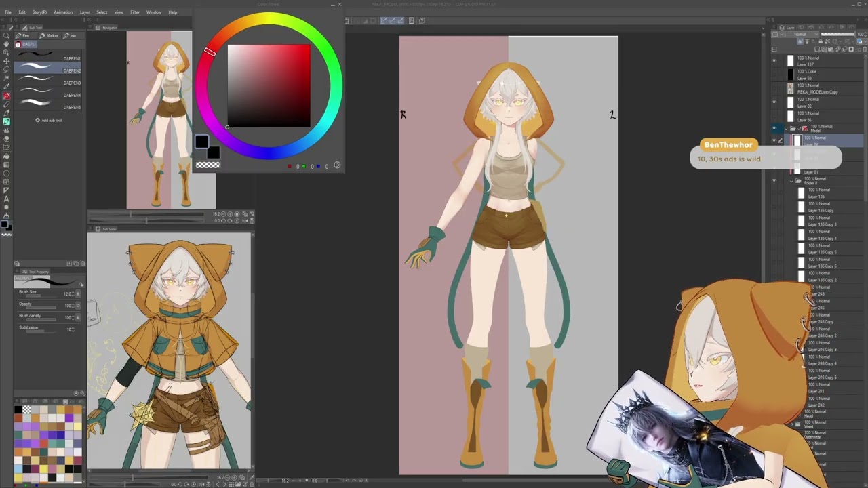This screenshot has height=488, width=868.
Task: Select the Operation object tool
Action: (6, 52)
